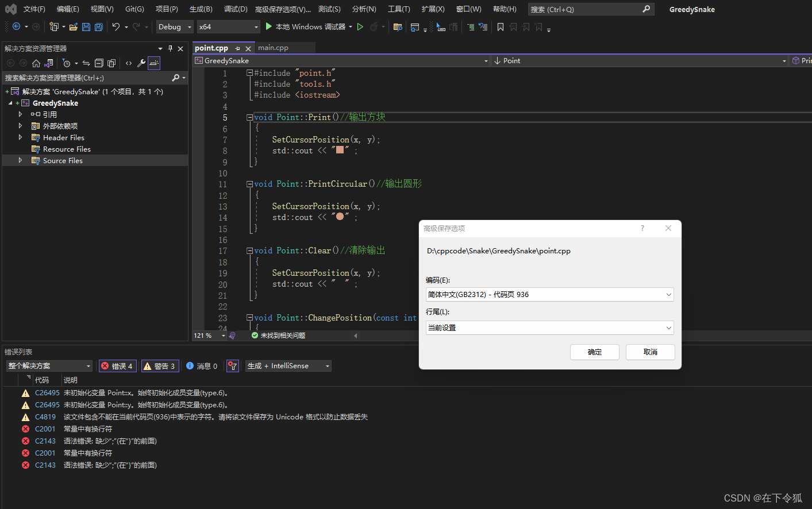Close the point.cpp tab

(248, 49)
